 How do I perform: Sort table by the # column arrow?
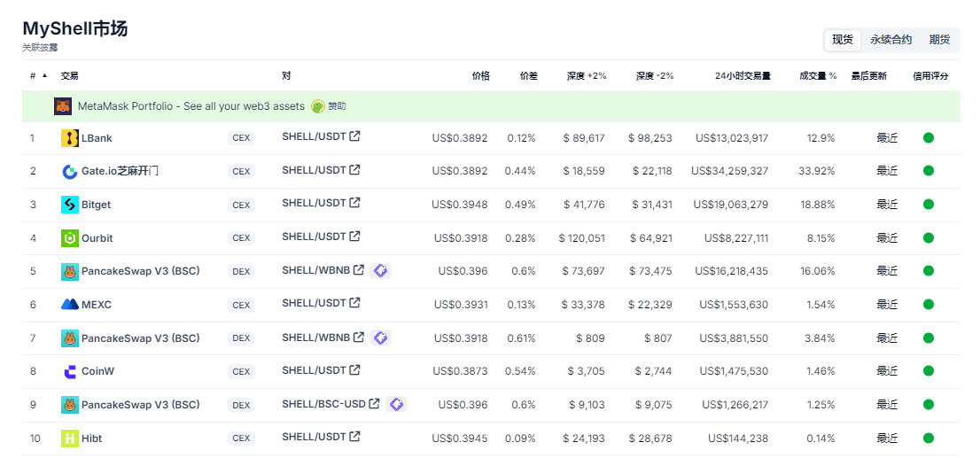pyautogui.click(x=45, y=76)
